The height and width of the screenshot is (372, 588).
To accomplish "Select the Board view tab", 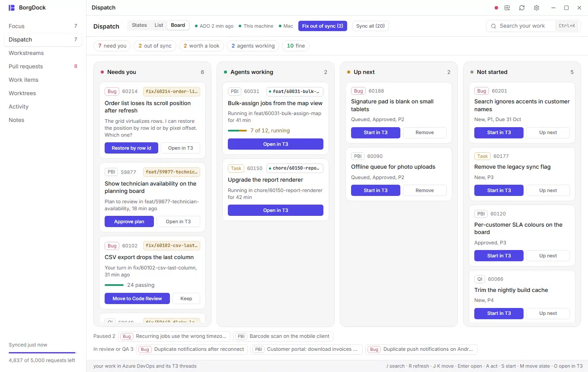I will coord(178,25).
